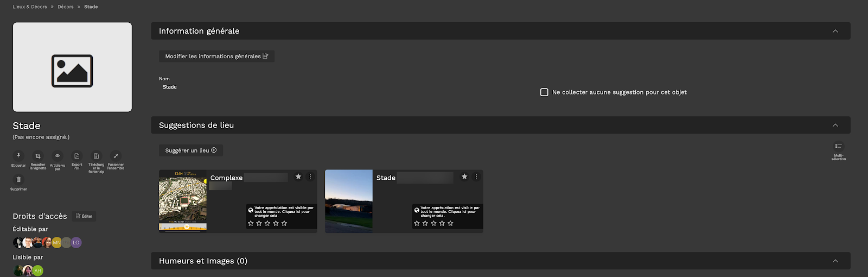Collapse the Suggestions de lieu section
Screen dimensions: 868x277
coord(835,125)
